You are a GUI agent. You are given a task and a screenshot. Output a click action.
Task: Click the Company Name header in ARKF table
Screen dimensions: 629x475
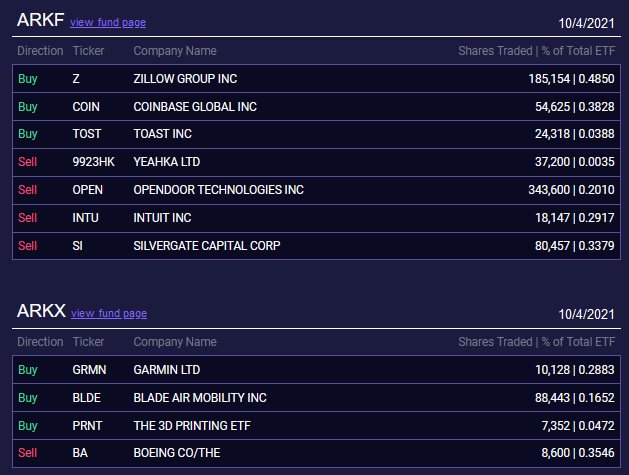pos(175,51)
